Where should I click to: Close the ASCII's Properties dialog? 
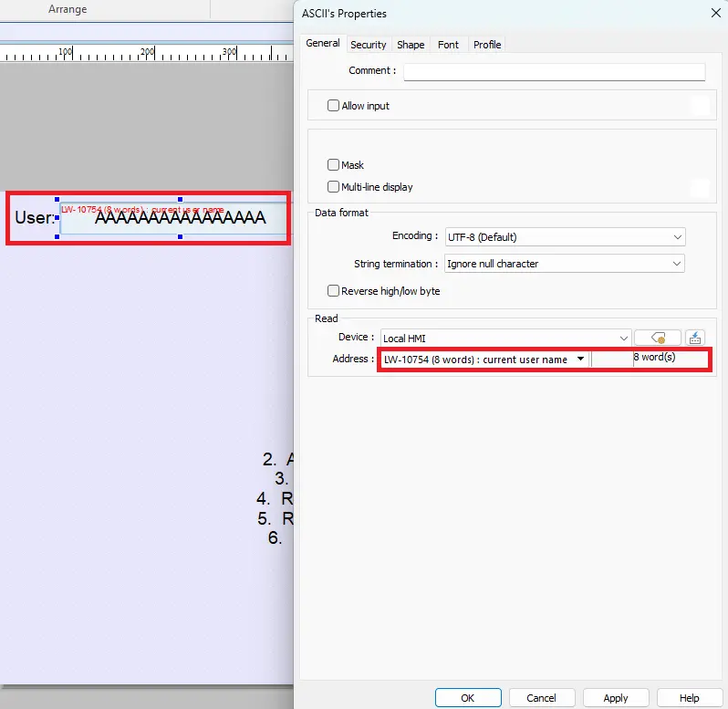[715, 13]
